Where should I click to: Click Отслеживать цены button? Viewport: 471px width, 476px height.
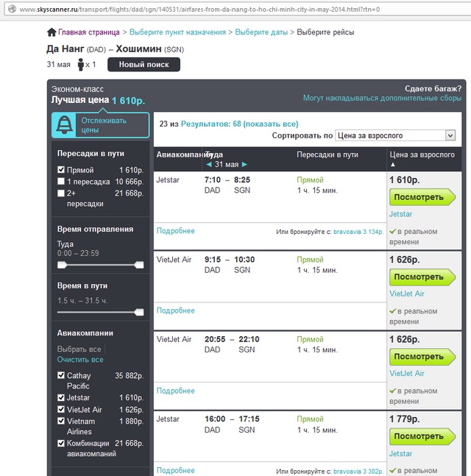pyautogui.click(x=101, y=125)
